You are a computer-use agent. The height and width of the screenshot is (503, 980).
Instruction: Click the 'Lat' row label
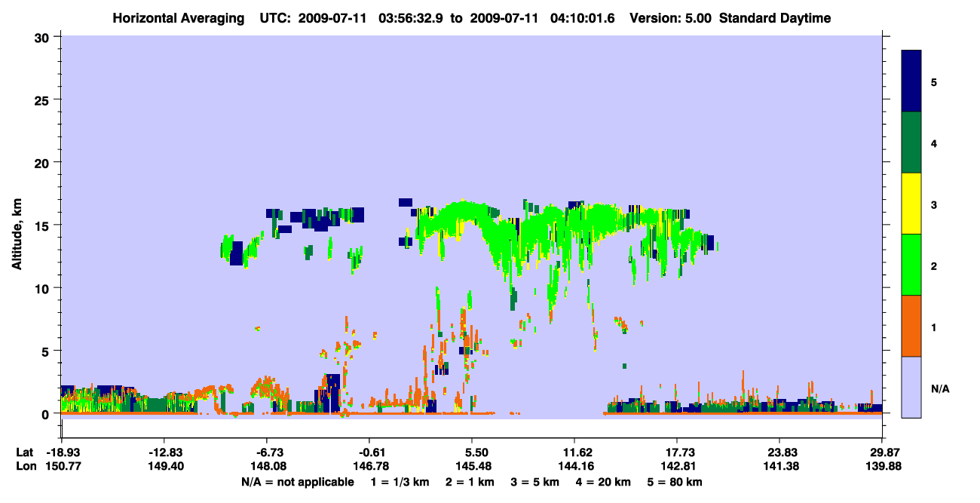(x=25, y=452)
